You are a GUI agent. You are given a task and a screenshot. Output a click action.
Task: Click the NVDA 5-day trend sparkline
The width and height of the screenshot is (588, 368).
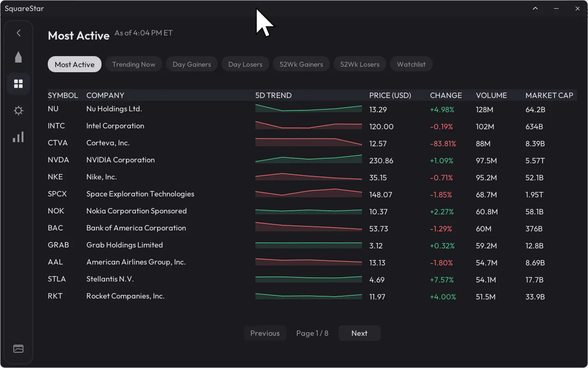[x=309, y=159]
